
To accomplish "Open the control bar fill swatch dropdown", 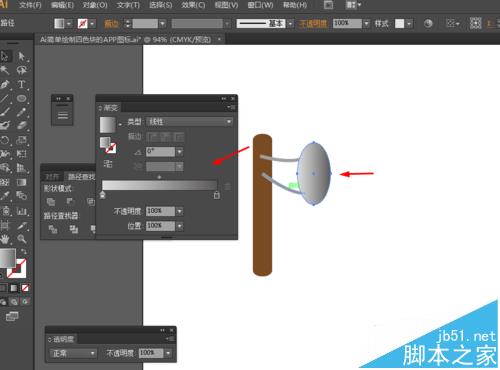I will [69, 24].
